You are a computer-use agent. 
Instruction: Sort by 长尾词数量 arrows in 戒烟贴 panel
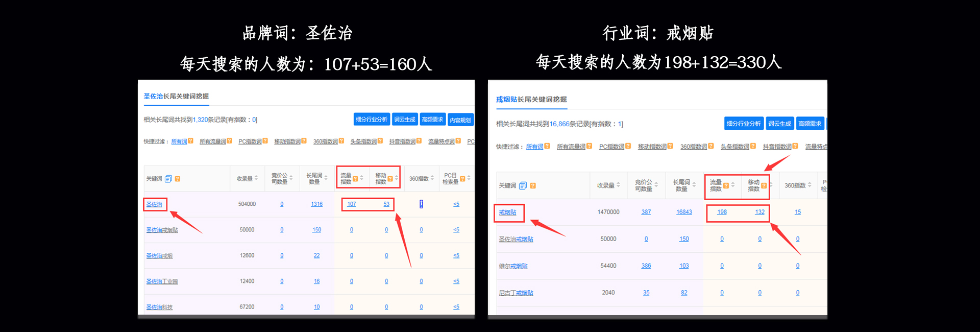694,185
